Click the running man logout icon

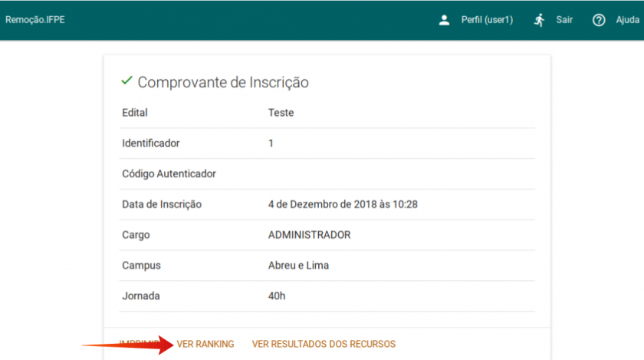pyautogui.click(x=540, y=20)
